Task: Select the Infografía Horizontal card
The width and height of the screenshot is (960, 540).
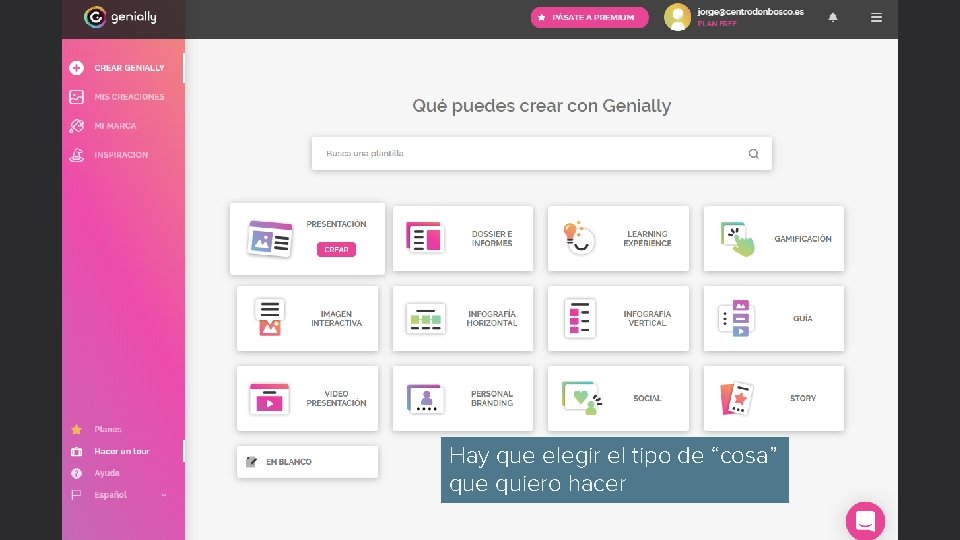Action: coord(463,318)
